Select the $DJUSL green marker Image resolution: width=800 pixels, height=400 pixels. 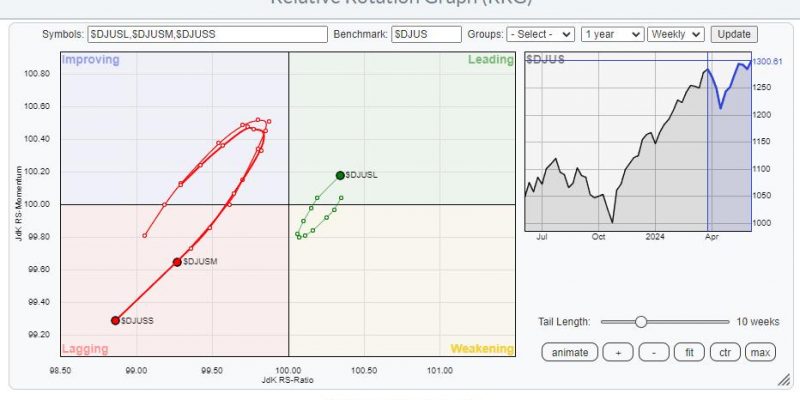[x=340, y=176]
